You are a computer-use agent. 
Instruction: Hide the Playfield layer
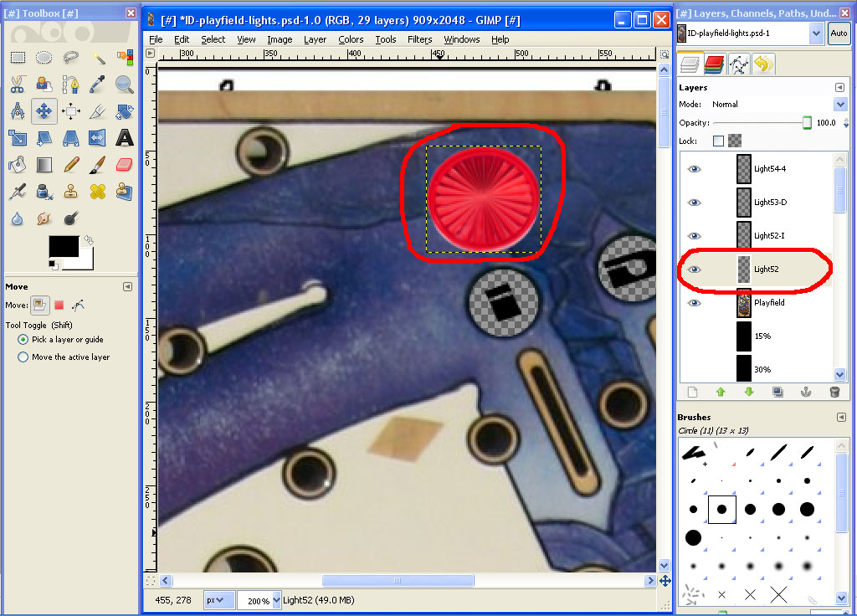(694, 303)
